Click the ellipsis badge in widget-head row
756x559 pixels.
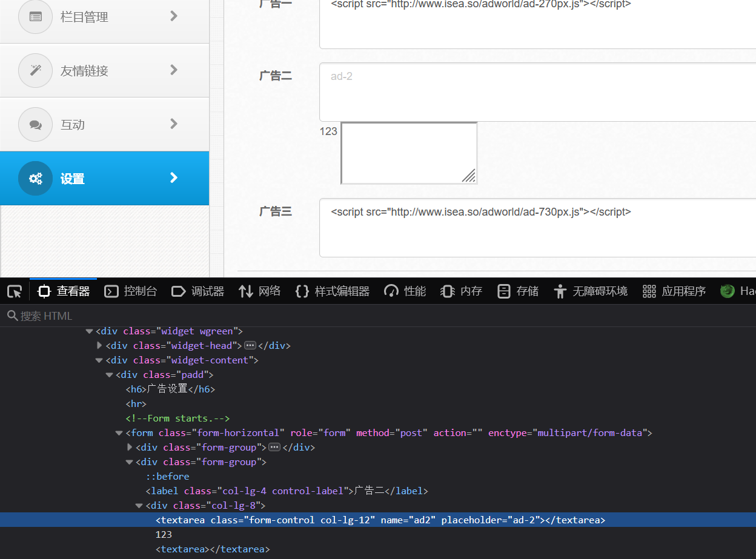click(250, 346)
